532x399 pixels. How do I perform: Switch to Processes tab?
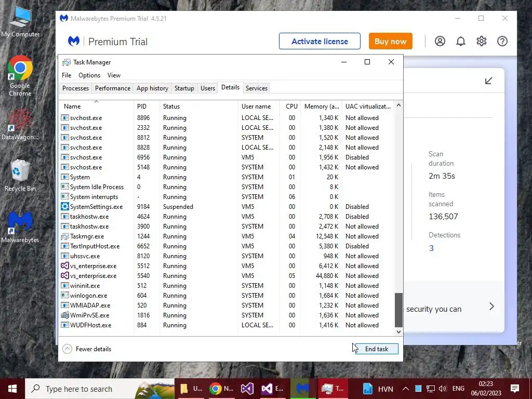[75, 88]
